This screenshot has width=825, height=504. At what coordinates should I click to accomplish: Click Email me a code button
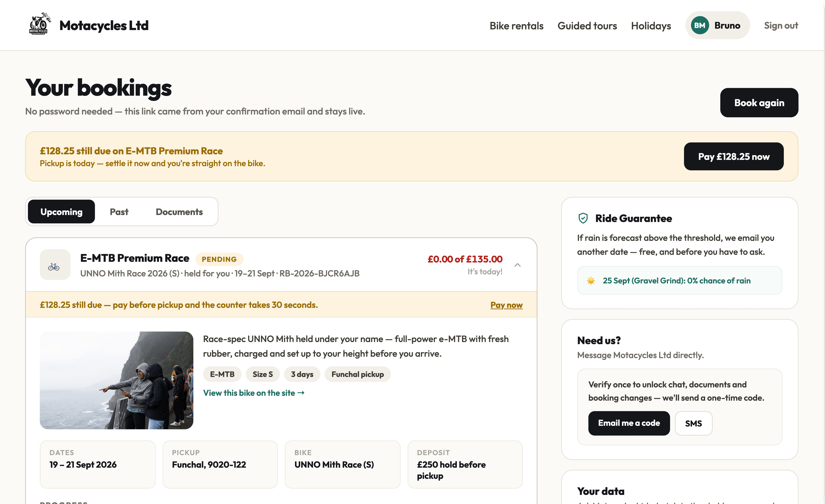(x=629, y=423)
